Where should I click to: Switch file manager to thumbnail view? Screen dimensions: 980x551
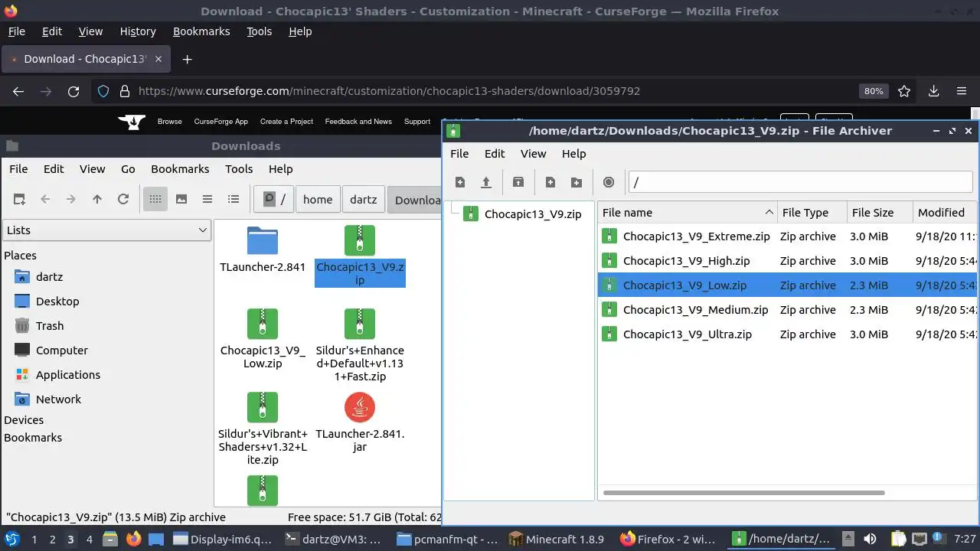(181, 199)
